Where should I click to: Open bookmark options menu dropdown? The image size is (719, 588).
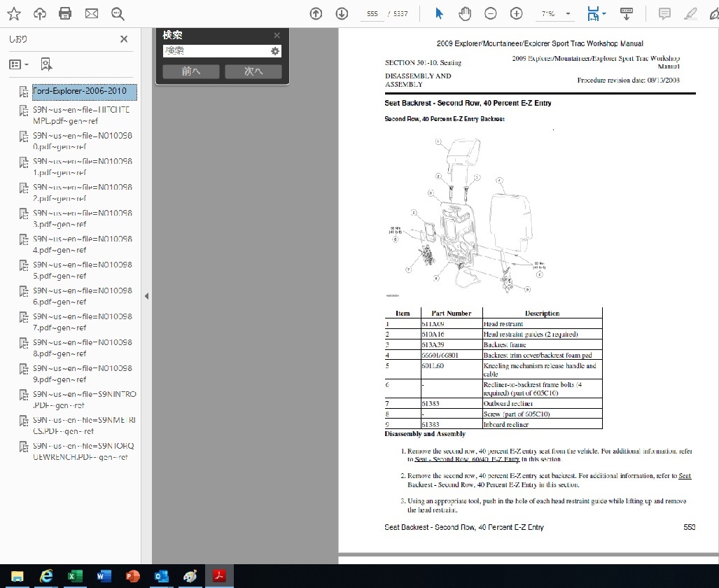pos(20,64)
